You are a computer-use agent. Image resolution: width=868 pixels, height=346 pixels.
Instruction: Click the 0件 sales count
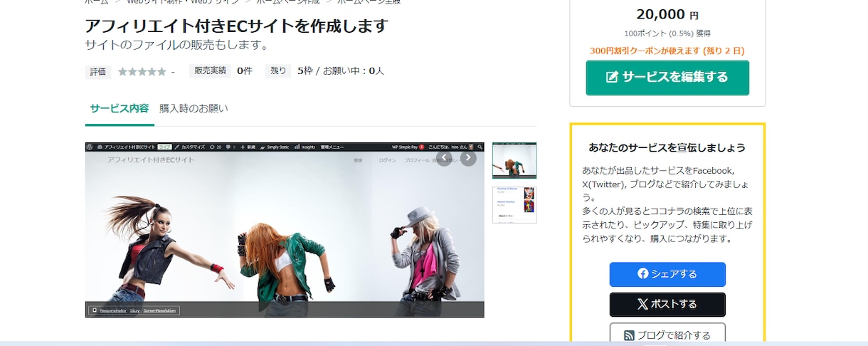pyautogui.click(x=245, y=70)
